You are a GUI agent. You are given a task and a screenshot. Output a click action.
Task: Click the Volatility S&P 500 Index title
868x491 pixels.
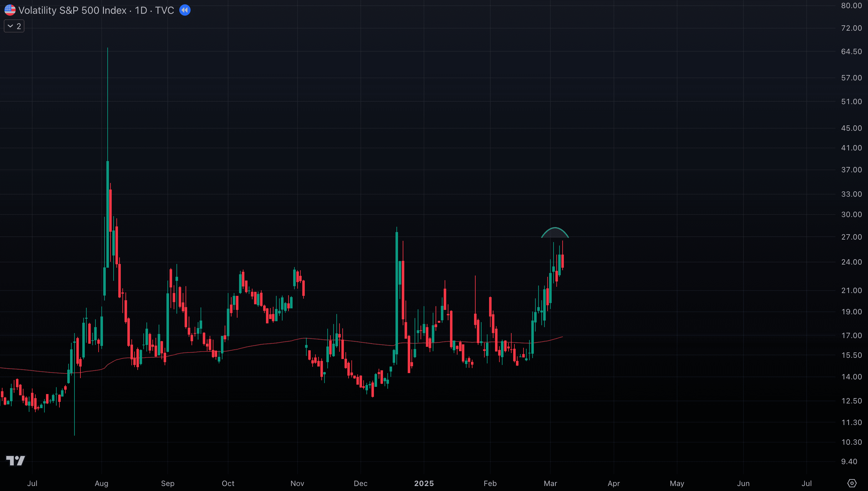coord(72,10)
